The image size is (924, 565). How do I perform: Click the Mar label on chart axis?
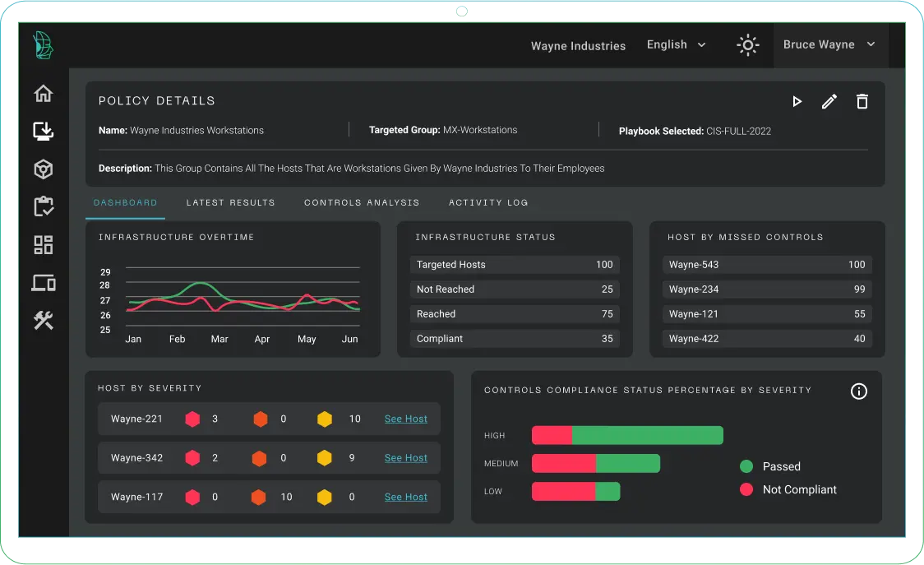click(219, 339)
